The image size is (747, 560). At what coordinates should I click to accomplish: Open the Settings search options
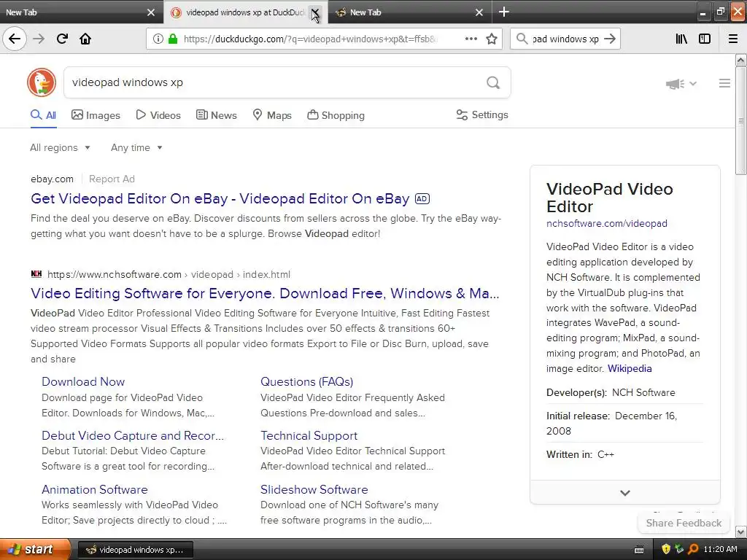click(x=482, y=114)
